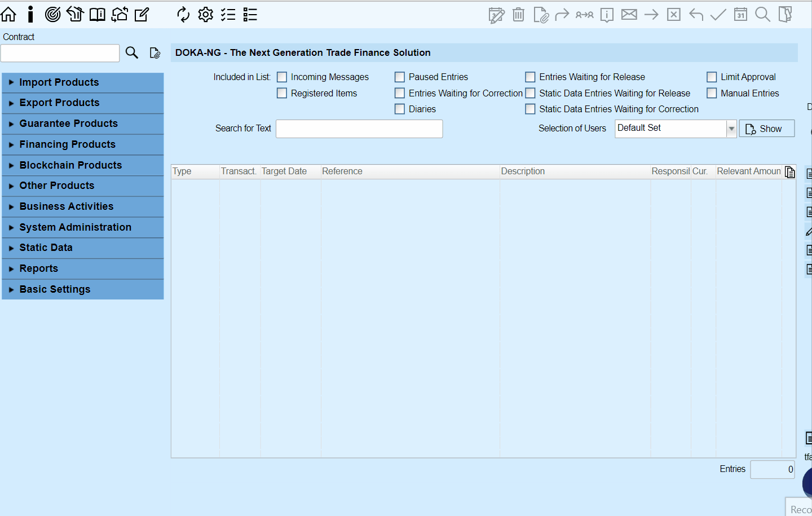Click the house with circular arrows icon

click(x=120, y=14)
